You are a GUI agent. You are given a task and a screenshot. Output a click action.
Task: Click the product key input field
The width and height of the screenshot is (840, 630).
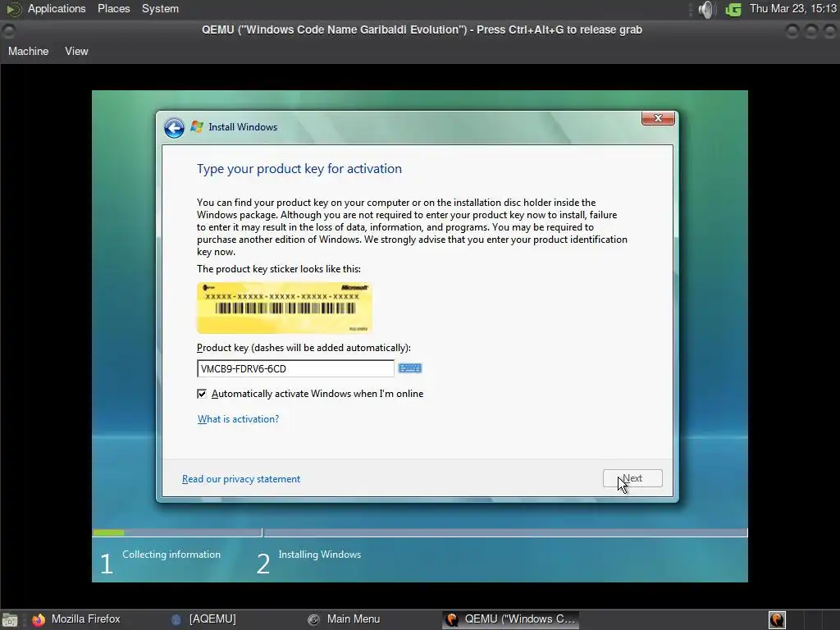(295, 368)
